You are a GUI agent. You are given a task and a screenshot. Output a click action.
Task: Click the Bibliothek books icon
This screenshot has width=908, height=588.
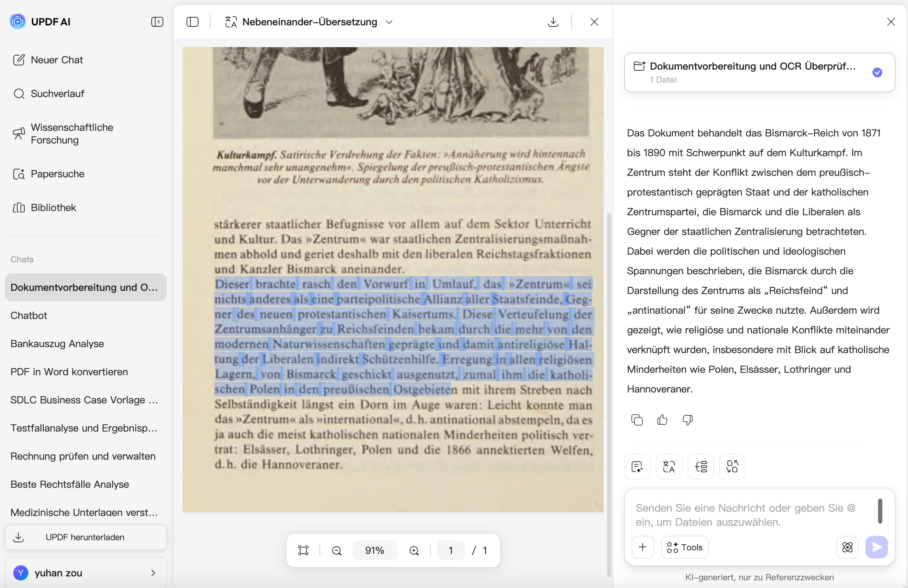click(x=19, y=207)
